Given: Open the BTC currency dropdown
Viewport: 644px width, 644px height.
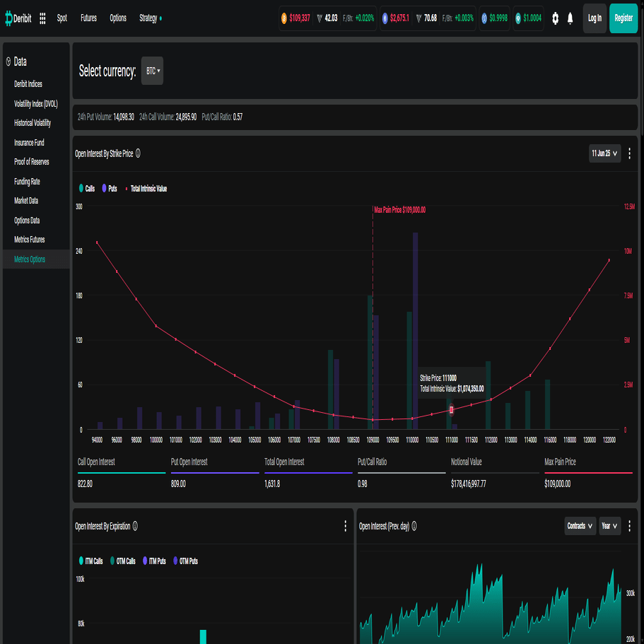Looking at the screenshot, I should 153,71.
